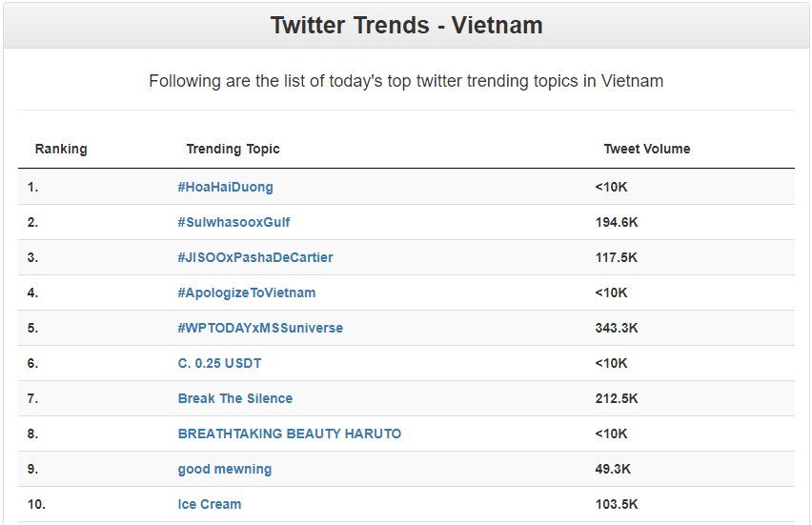Image resolution: width=812 pixels, height=525 pixels.
Task: Click the Tweet Volume column header
Action: pyautogui.click(x=647, y=149)
